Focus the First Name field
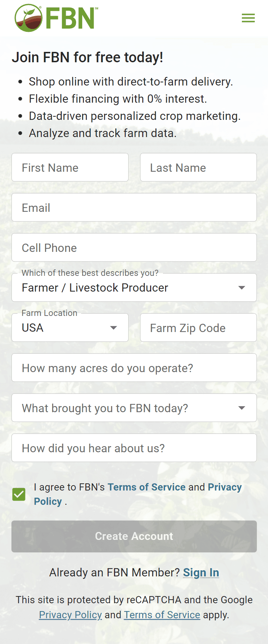The height and width of the screenshot is (644, 268). (x=70, y=167)
